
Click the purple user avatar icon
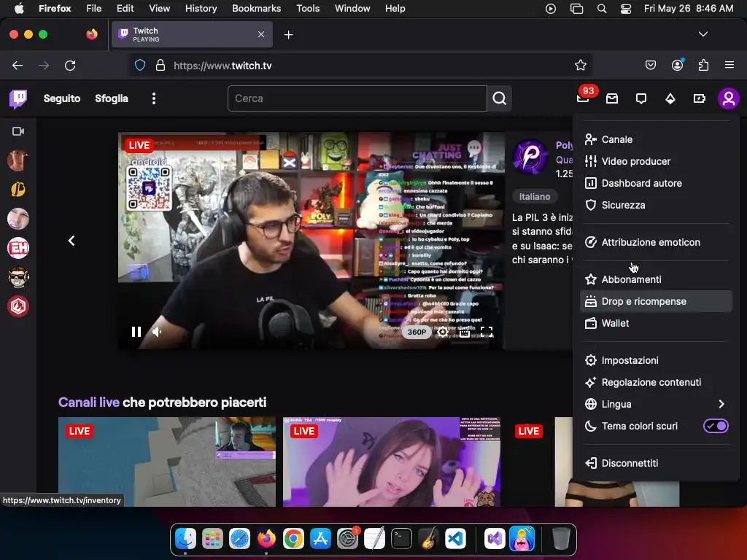[x=729, y=98]
